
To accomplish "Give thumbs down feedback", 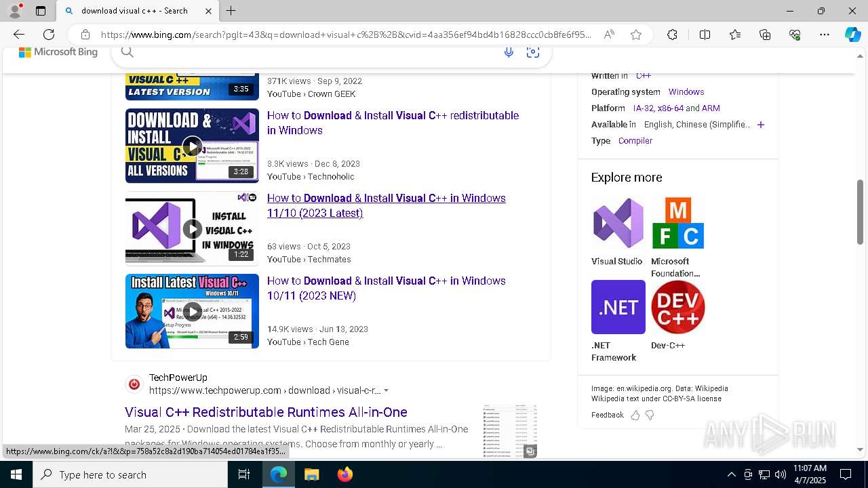I will click(650, 415).
